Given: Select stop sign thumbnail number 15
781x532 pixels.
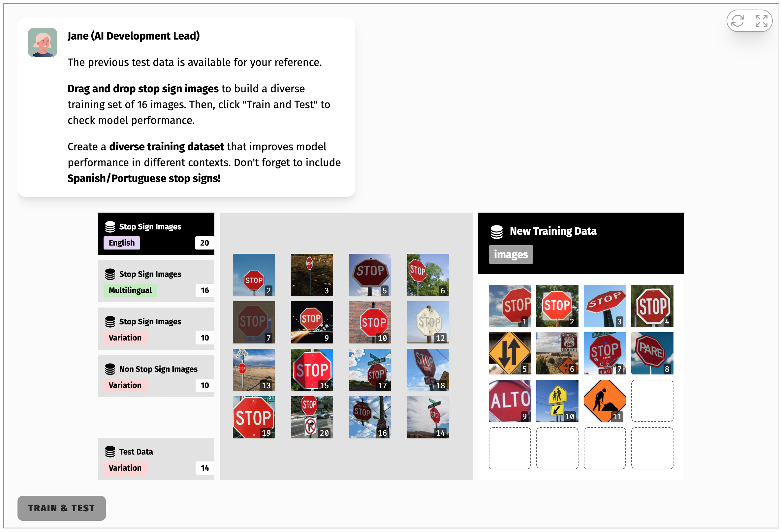Looking at the screenshot, I should (312, 370).
